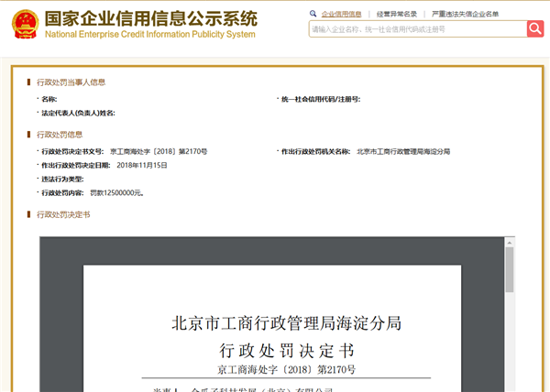Click the national emblem logo
This screenshot has width=550, height=392.
click(26, 24)
